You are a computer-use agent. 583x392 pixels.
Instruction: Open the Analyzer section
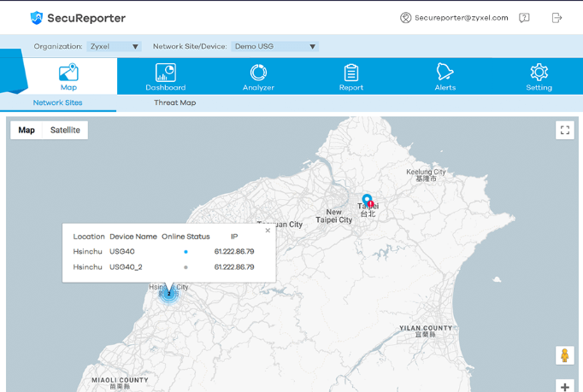(x=258, y=77)
